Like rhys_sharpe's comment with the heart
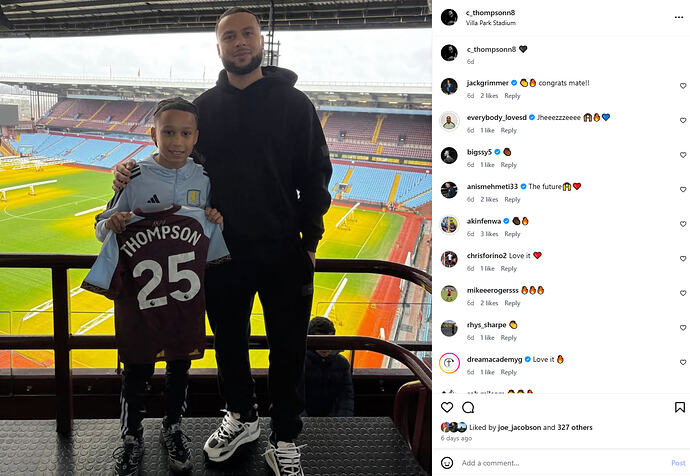This screenshot has width=690, height=476. 683,328
